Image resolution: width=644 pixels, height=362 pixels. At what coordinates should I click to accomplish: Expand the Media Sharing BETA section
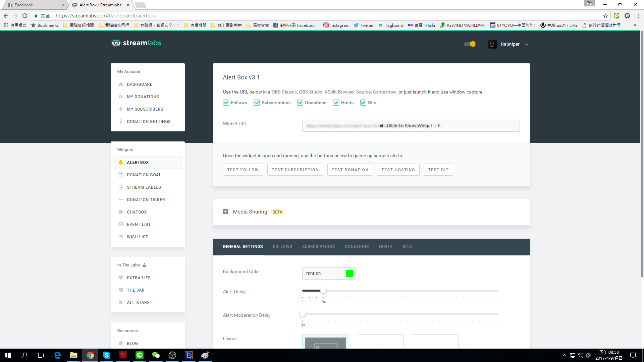click(x=226, y=212)
